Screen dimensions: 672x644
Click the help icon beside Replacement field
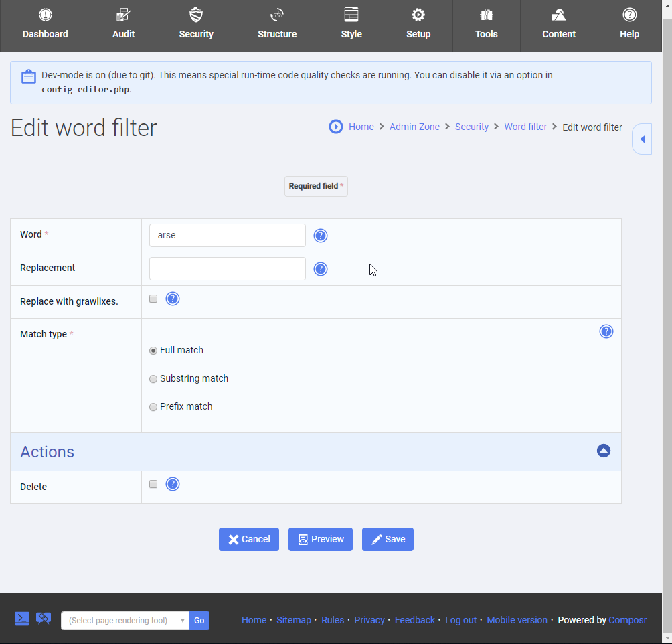321,269
